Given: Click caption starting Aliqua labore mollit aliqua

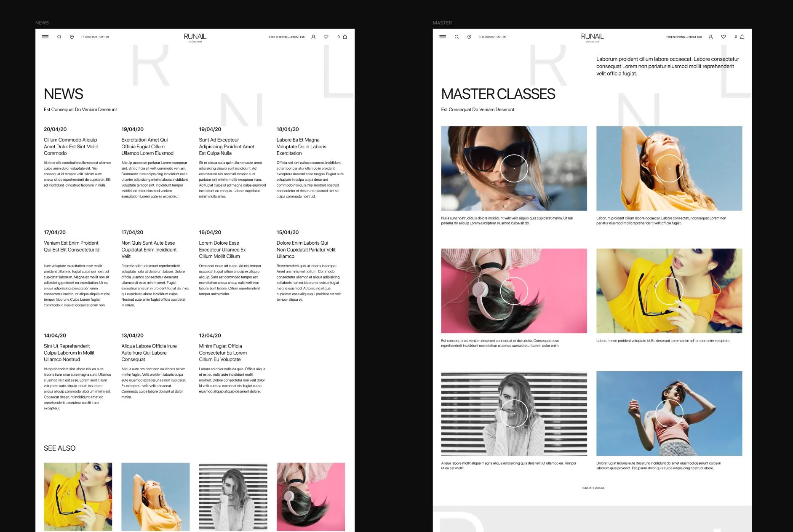Looking at the screenshot, I should (x=509, y=465).
